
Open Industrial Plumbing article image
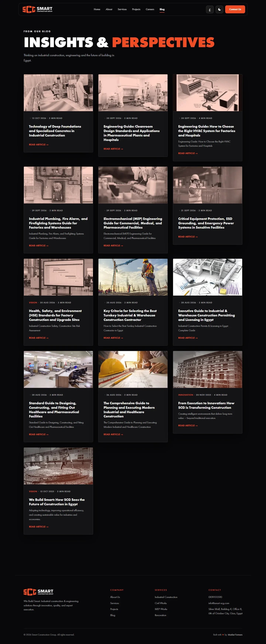click(58, 185)
